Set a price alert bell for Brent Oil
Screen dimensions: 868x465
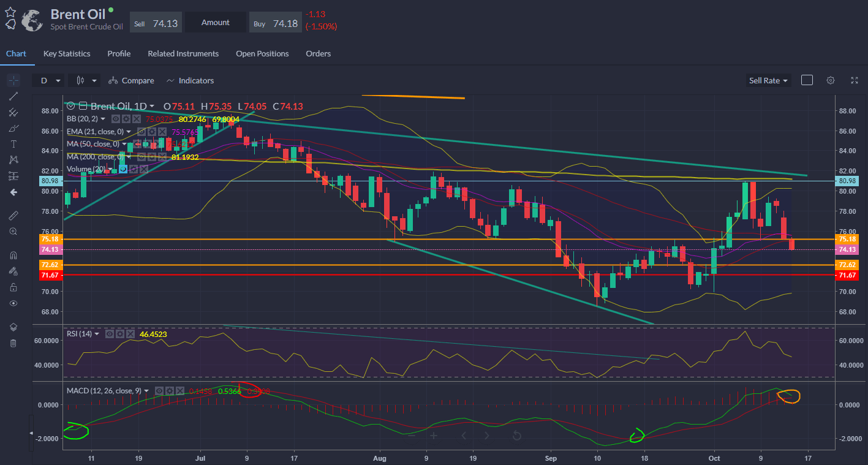pos(10,25)
